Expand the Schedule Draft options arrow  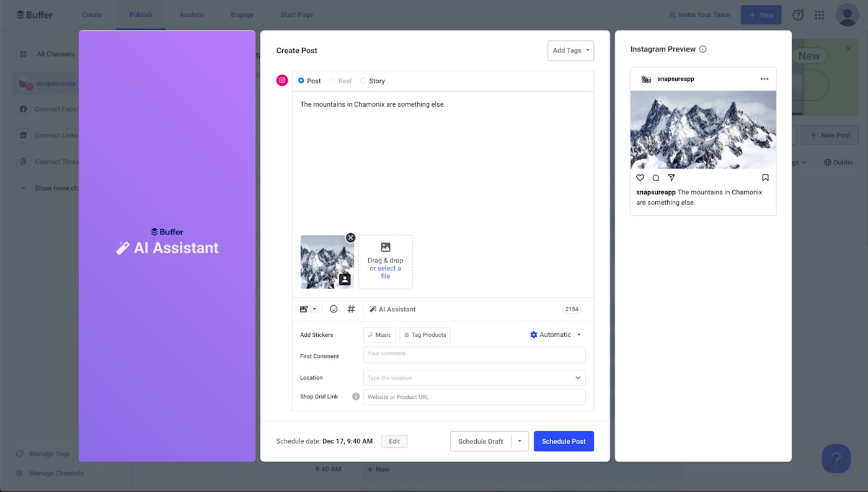520,441
